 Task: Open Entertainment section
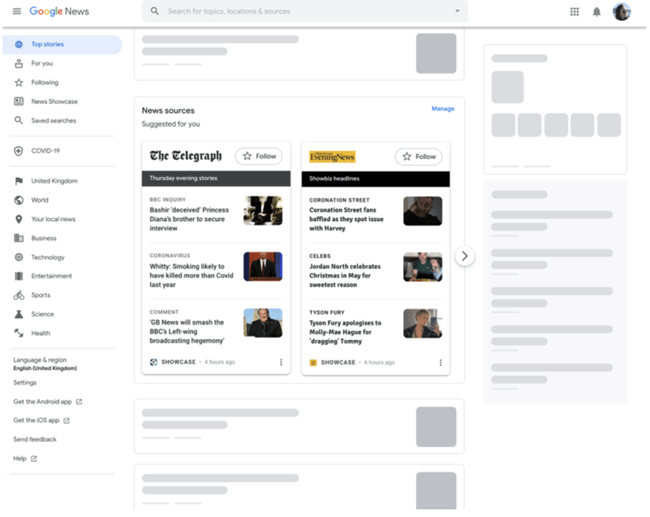[x=51, y=276]
